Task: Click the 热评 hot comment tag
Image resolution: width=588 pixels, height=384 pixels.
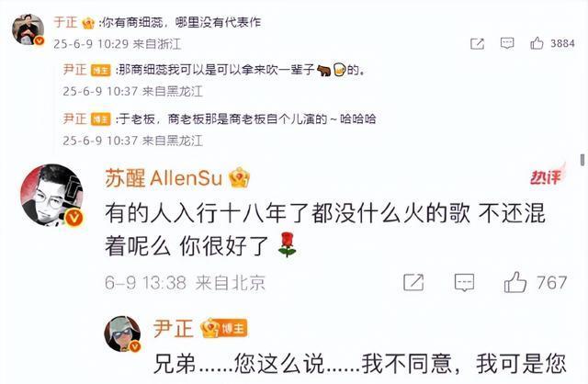Action: pos(547,175)
